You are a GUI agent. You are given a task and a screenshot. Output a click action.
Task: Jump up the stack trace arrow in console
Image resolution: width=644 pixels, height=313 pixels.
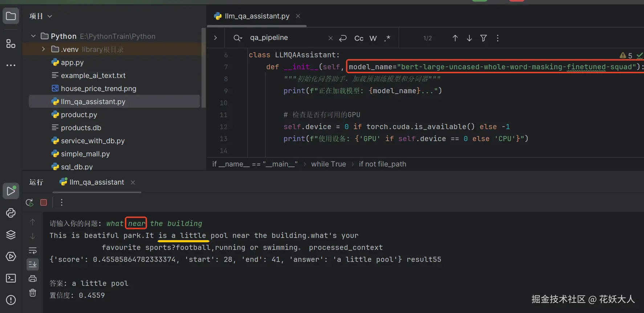33,222
